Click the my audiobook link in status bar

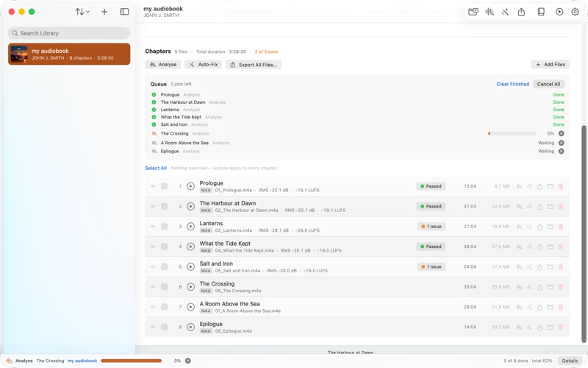click(x=82, y=361)
